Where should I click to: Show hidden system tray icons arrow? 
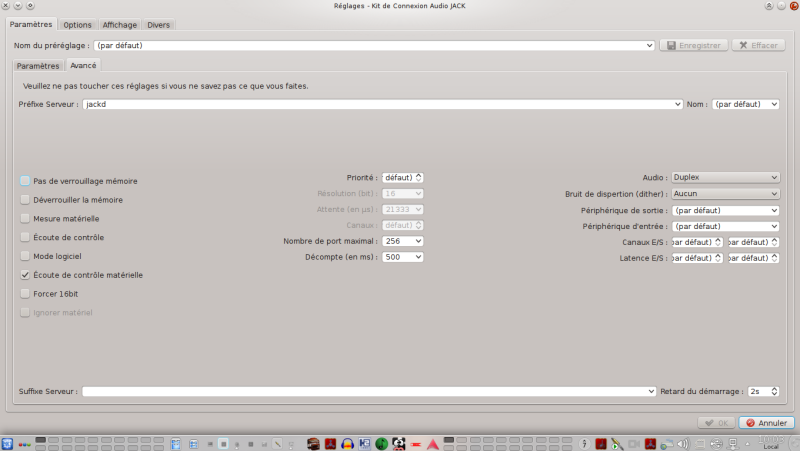coord(747,444)
